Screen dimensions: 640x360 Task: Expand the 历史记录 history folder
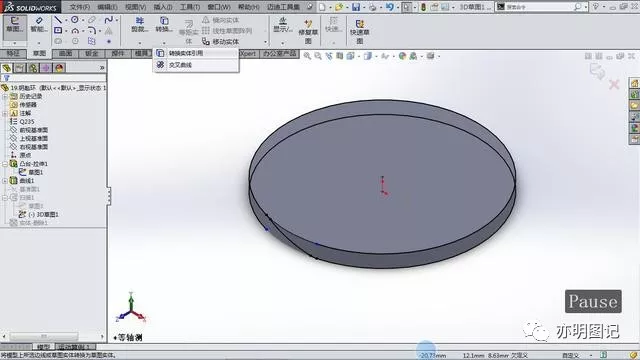[5, 96]
